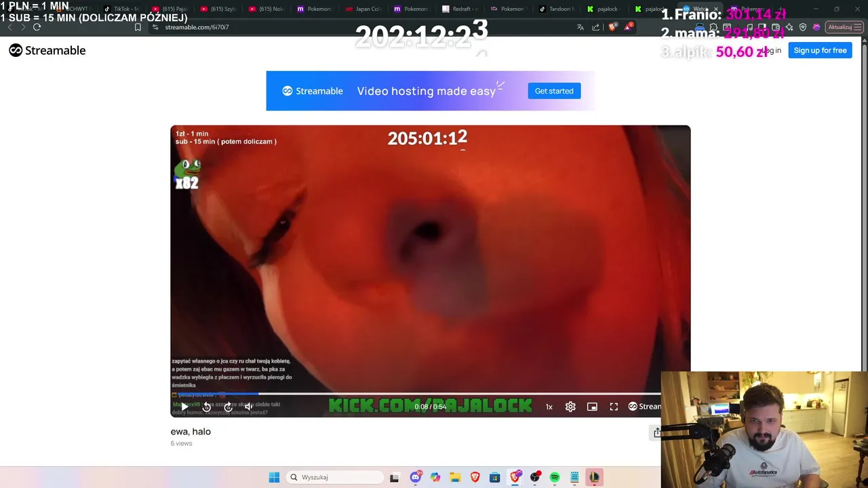Bookmark this page via the bookmark icon
This screenshot has width=868, height=488.
pos(138,27)
